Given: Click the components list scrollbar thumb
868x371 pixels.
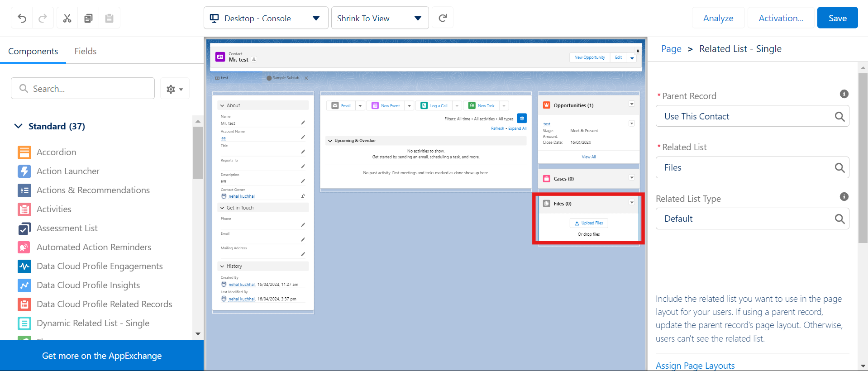Looking at the screenshot, I should (198, 152).
